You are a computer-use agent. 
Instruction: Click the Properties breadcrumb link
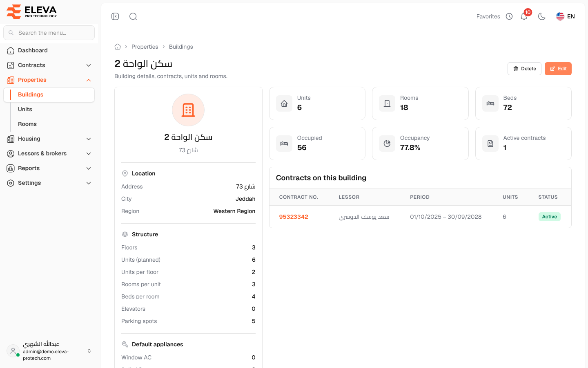pyautogui.click(x=145, y=47)
